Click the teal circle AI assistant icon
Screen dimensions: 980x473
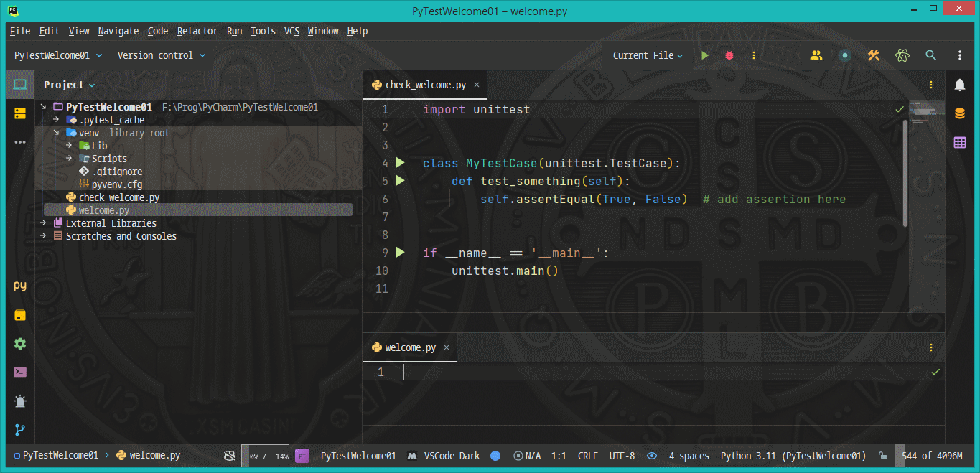pyautogui.click(x=845, y=55)
